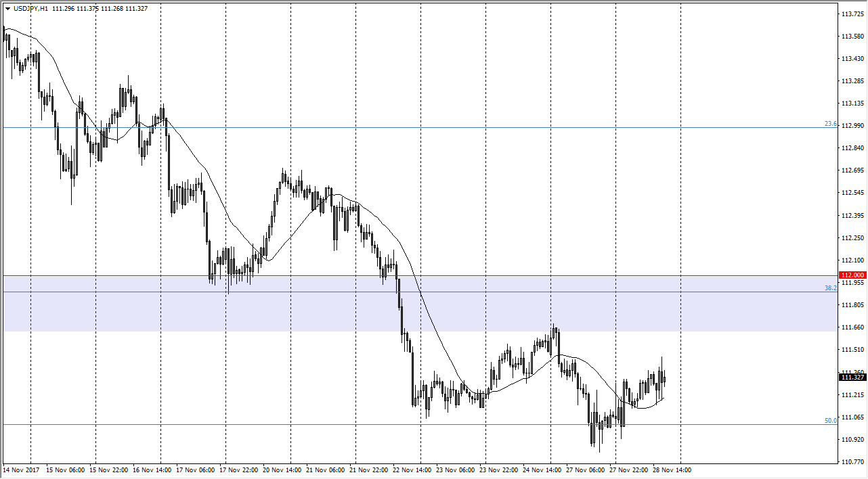Click the 15 Nov 22:00 time axis label
Image resolution: width=868 pixels, height=479 pixels.
pyautogui.click(x=110, y=470)
